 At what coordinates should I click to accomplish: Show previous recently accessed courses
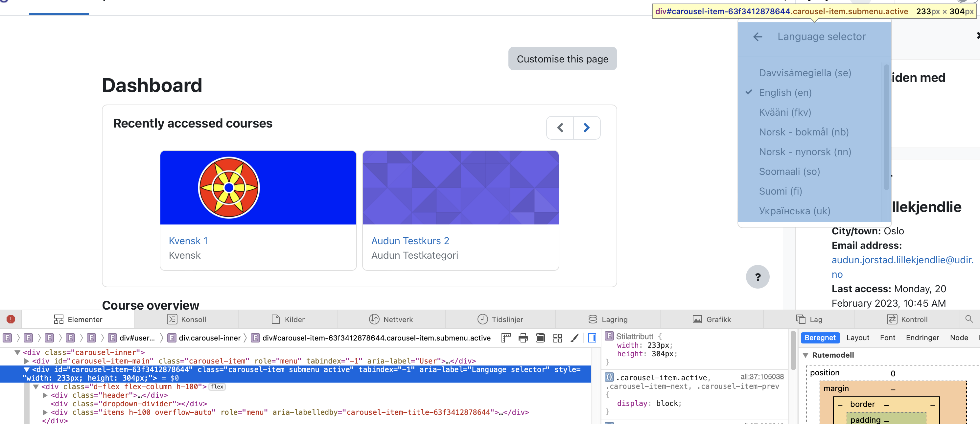[560, 128]
